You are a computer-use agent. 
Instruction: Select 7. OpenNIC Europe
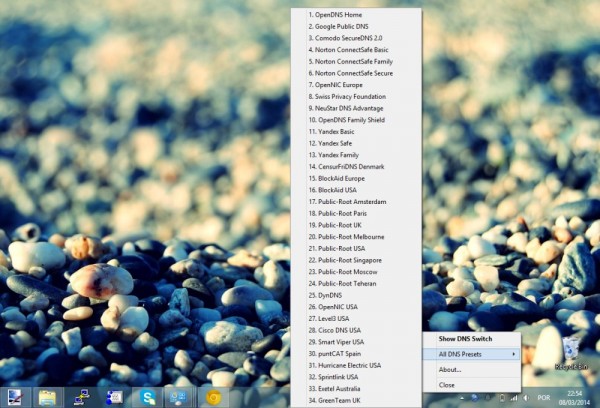[356, 85]
